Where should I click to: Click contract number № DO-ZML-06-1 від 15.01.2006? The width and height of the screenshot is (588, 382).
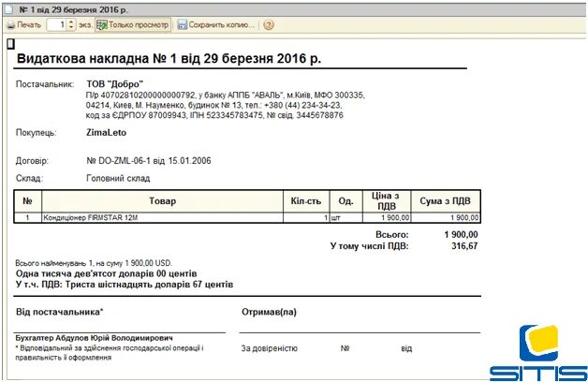[149, 161]
